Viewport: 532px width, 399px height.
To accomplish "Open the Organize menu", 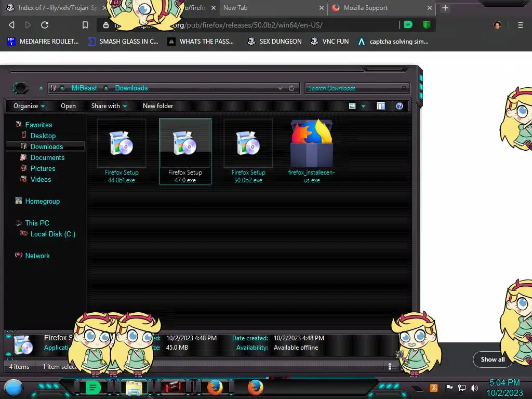I will (29, 106).
